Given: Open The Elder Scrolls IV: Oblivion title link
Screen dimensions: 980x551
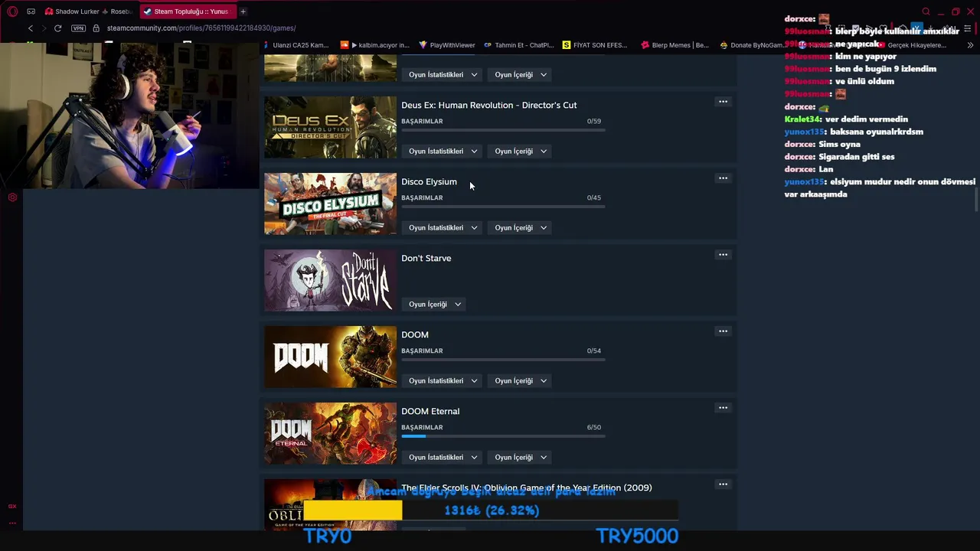Looking at the screenshot, I should (x=527, y=487).
